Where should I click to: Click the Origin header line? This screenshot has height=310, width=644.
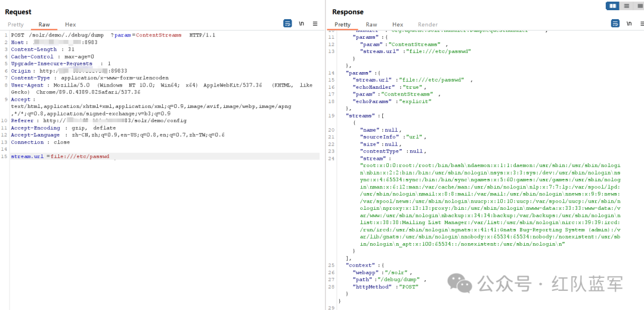tap(69, 70)
